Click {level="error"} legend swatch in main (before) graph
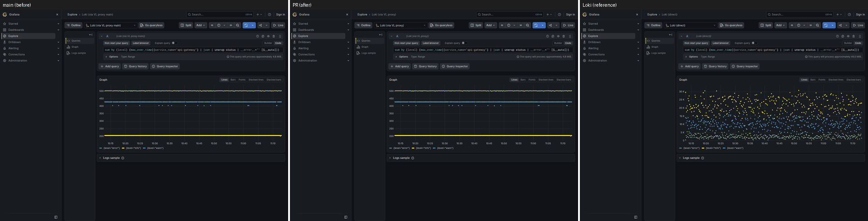This screenshot has height=221, width=868. point(101,148)
